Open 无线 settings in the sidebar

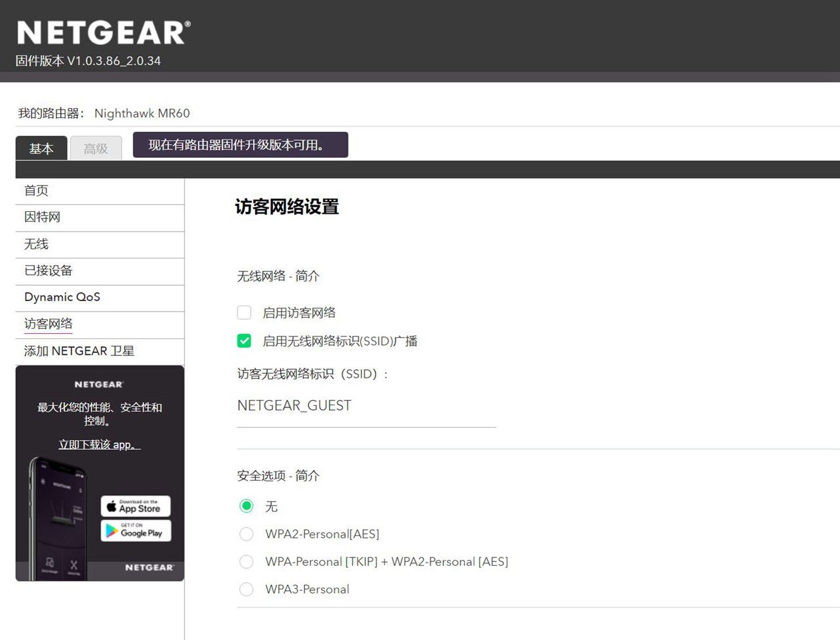tap(100, 245)
